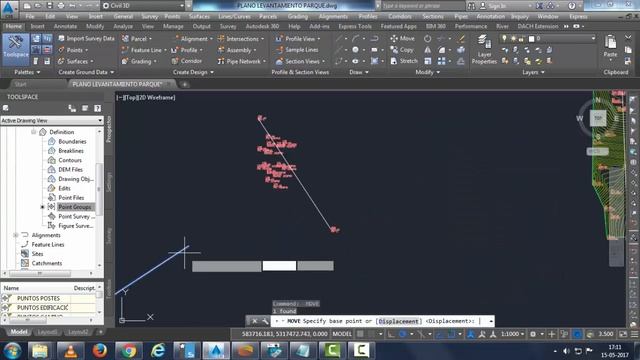This screenshot has height=360, width=640.
Task: Click the Array tool icon in Modify
Action: pyautogui.click(x=442, y=61)
